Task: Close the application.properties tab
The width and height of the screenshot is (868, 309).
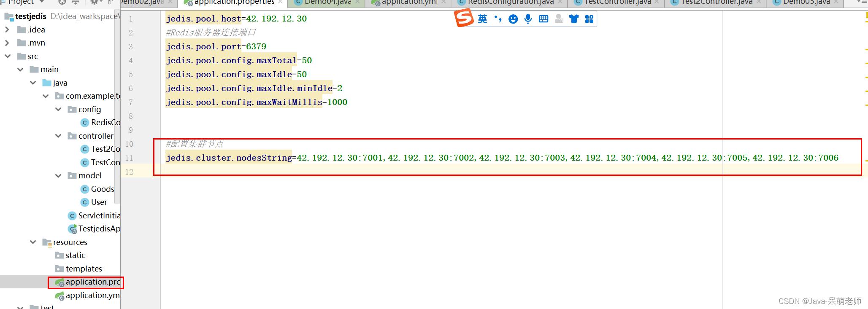Action: point(280,3)
